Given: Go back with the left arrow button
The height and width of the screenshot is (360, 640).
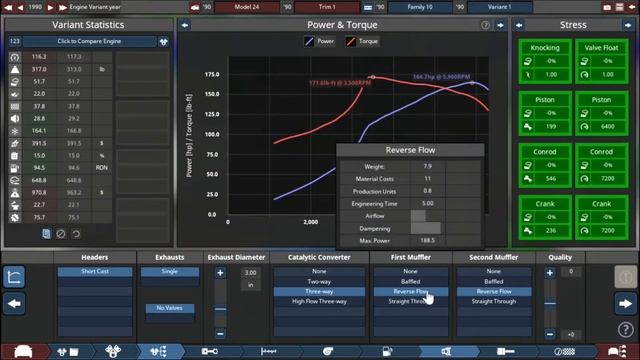Looking at the screenshot, I should pyautogui.click(x=14, y=304).
